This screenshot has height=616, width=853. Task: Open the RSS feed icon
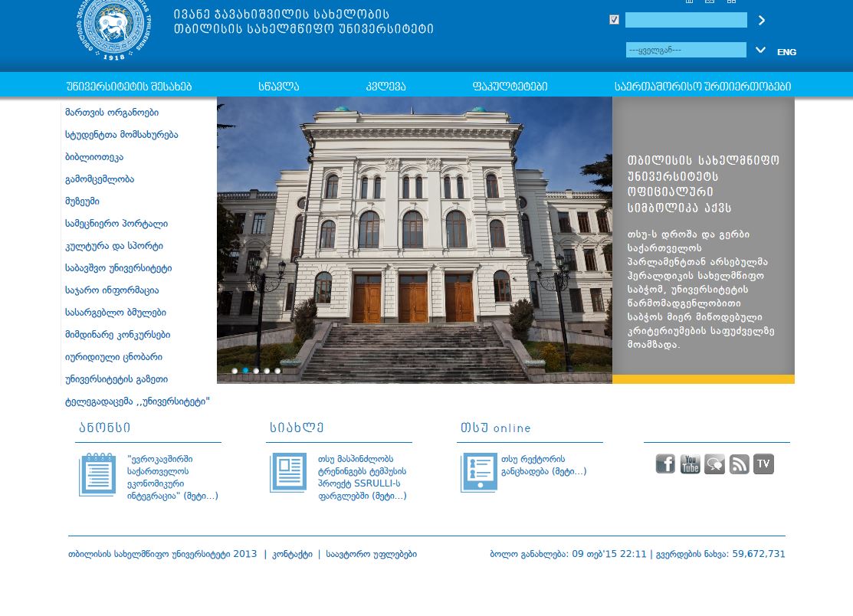click(739, 464)
